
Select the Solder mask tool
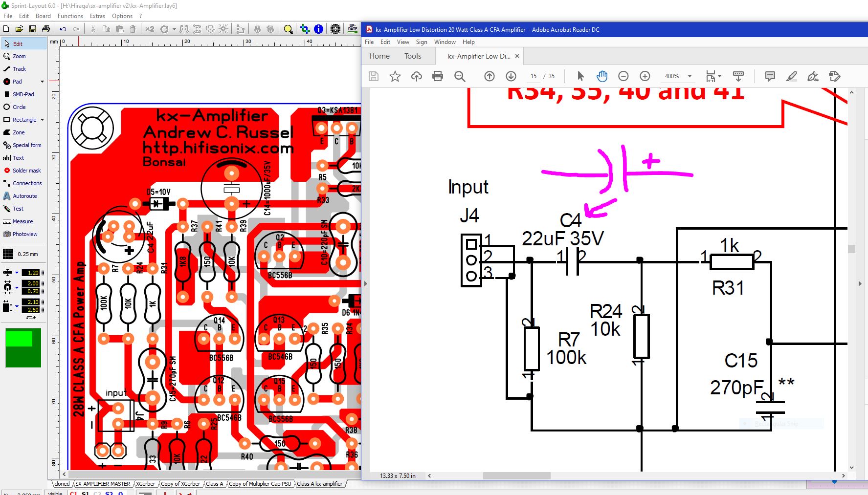tap(24, 171)
